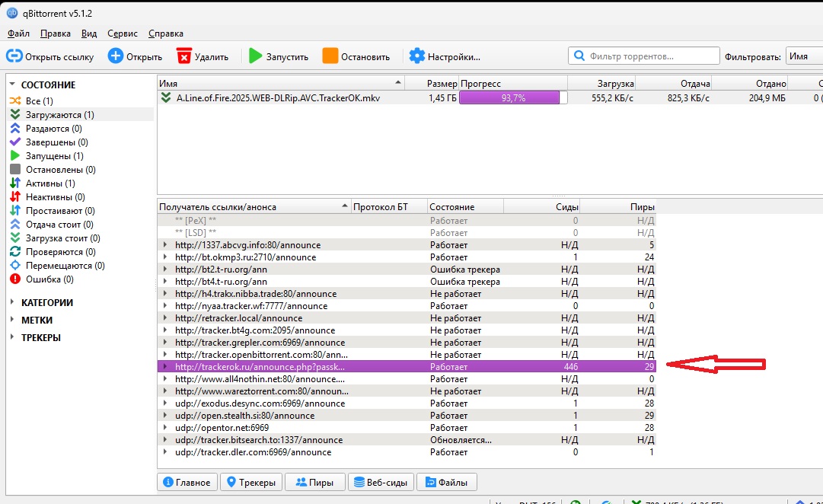Image resolution: width=823 pixels, height=504 pixels.
Task: Filter by Downloading torrents status
Action: point(59,114)
